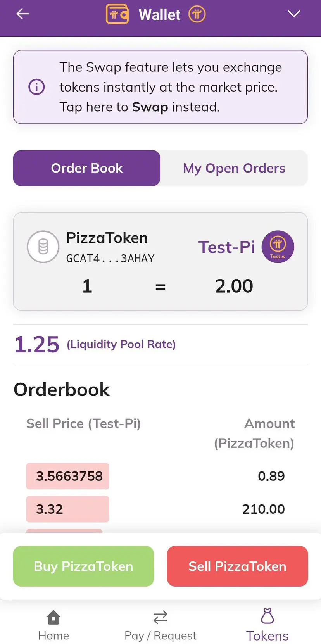Click the Test-Pi purple logo icon
The height and width of the screenshot is (644, 321).
[x=278, y=247]
